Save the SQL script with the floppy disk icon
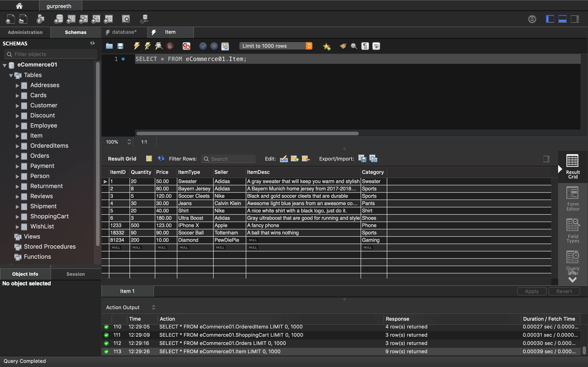Viewport: 588px width, 367px height. point(120,46)
